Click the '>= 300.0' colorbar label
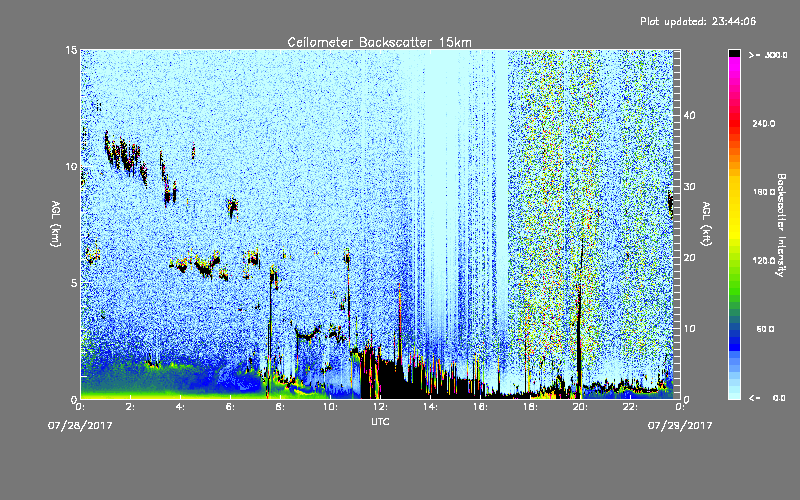800x500 pixels. click(768, 55)
